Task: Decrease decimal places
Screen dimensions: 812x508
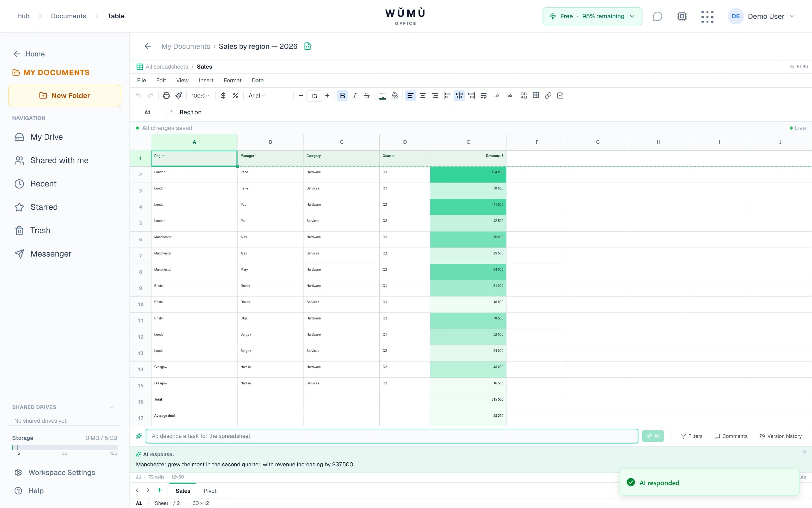Action: pyautogui.click(x=509, y=96)
